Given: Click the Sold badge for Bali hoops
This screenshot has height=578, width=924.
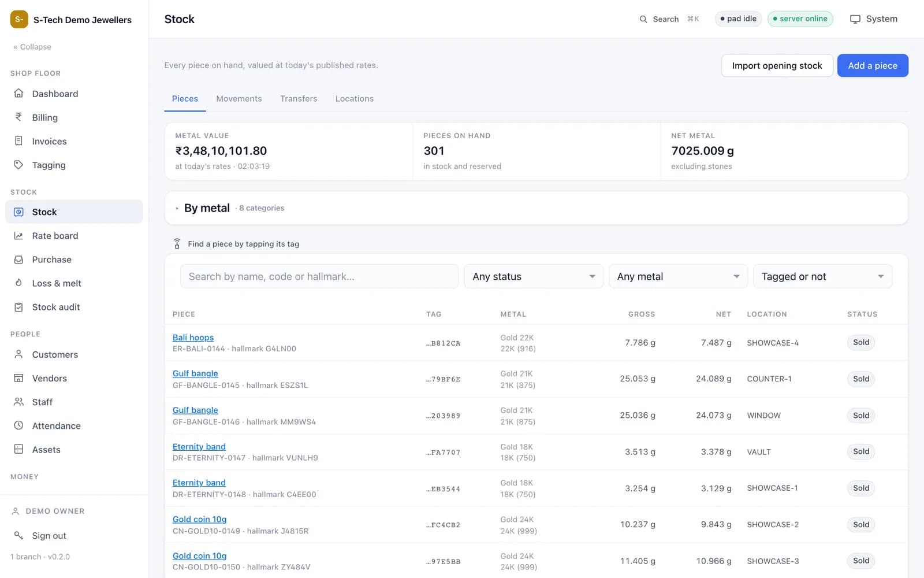Looking at the screenshot, I should (861, 342).
